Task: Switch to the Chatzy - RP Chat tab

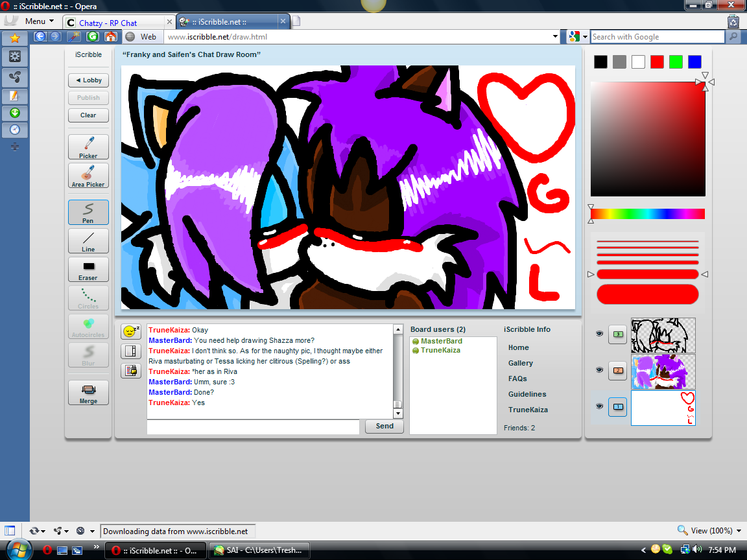Action: [119, 23]
